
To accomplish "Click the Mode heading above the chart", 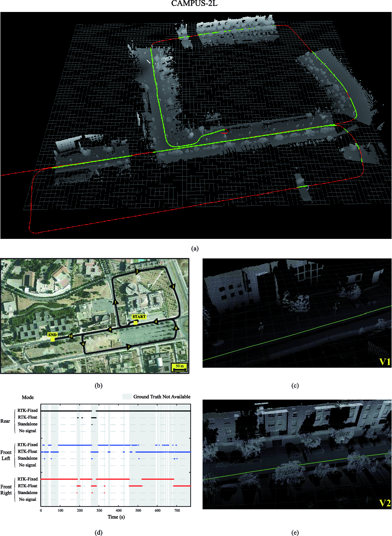I will 28,397.
